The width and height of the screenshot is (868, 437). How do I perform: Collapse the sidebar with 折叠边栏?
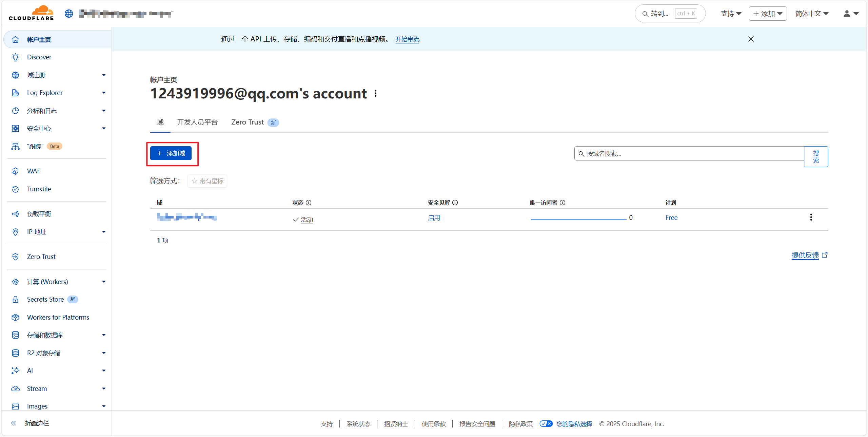click(x=31, y=423)
